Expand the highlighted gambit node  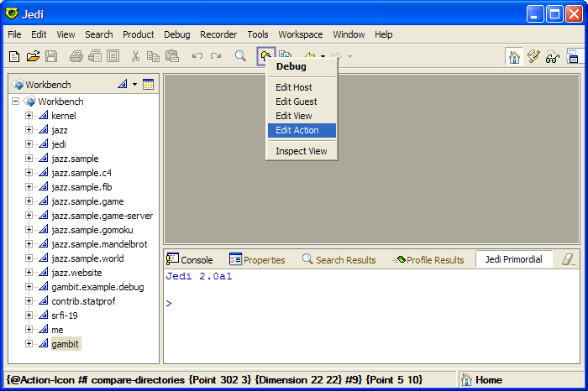pos(29,343)
